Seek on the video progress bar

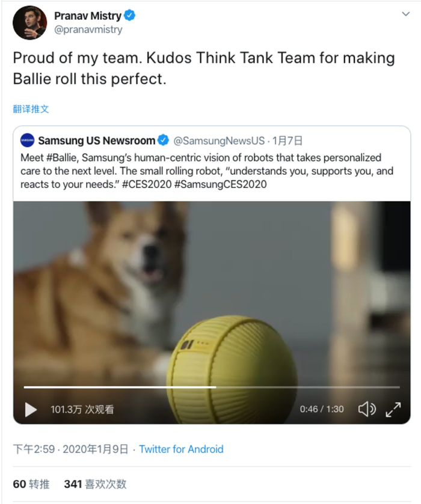pos(212,387)
